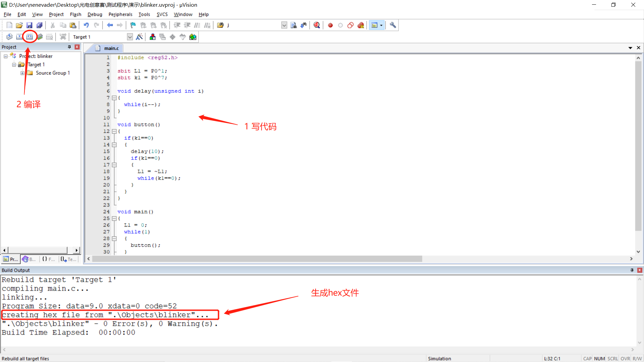This screenshot has height=362, width=644.
Task: Click the editor scroll-down arrow
Action: pyautogui.click(x=638, y=252)
